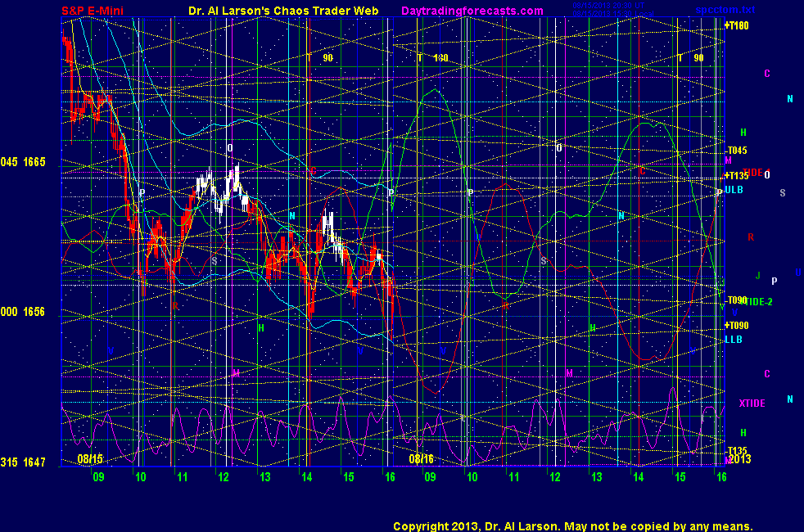Click hour '12' on the 08/15 axis
The height and width of the screenshot is (532, 804).
(x=224, y=477)
